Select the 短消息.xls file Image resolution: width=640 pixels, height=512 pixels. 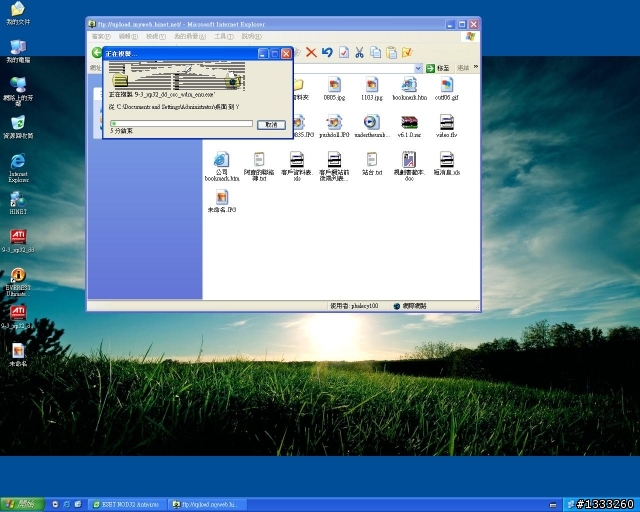click(447, 163)
